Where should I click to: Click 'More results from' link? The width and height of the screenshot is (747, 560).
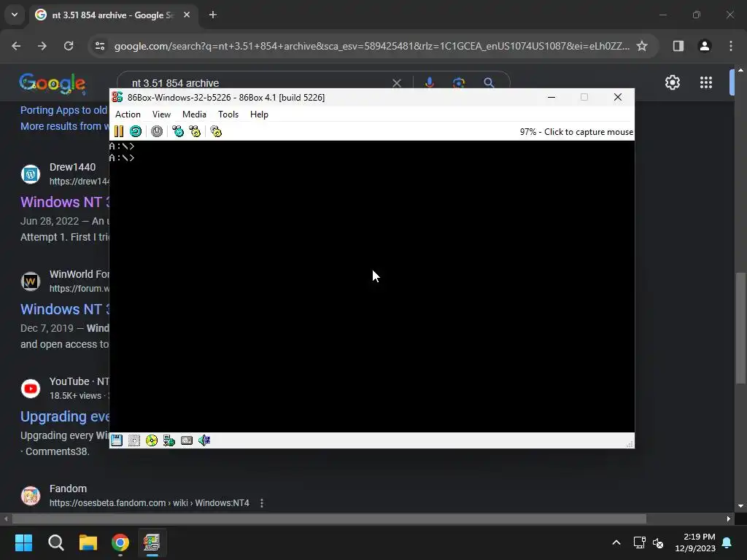tap(64, 126)
